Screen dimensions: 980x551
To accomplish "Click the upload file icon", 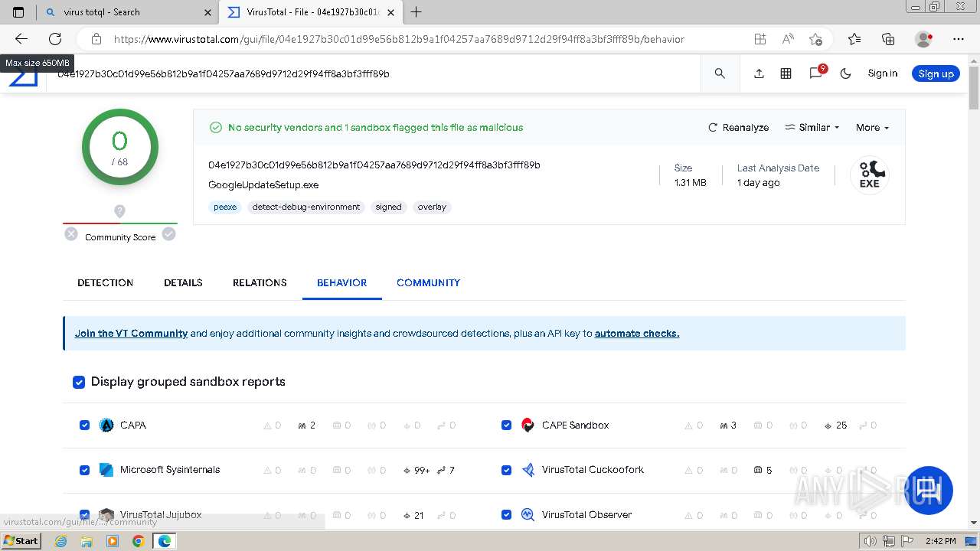I will pyautogui.click(x=759, y=73).
